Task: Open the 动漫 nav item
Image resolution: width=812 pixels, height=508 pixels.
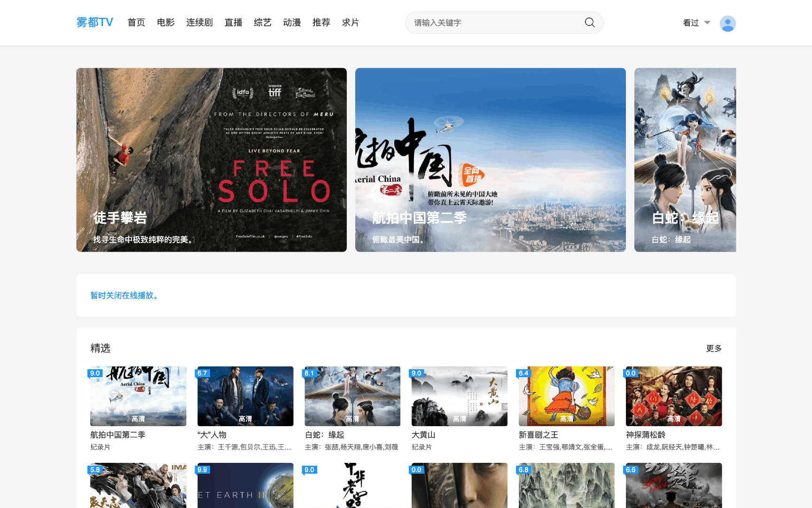Action: (x=292, y=23)
